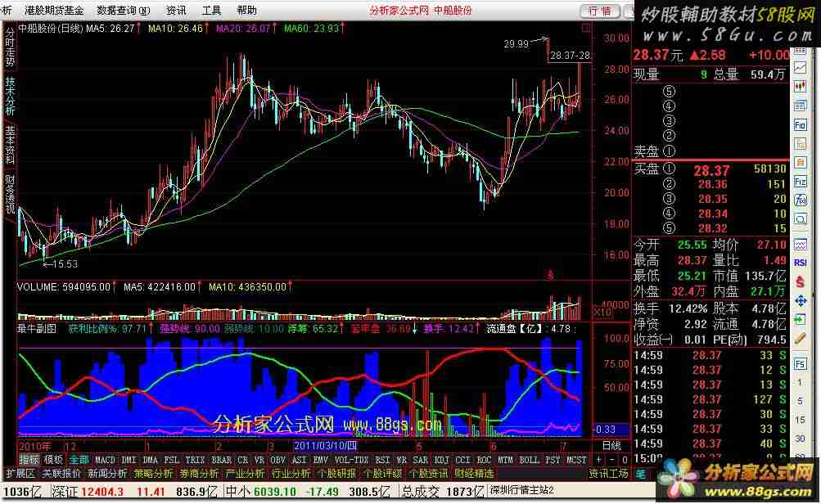
Task: Open the 策略分析 tab
Action: coord(153,474)
